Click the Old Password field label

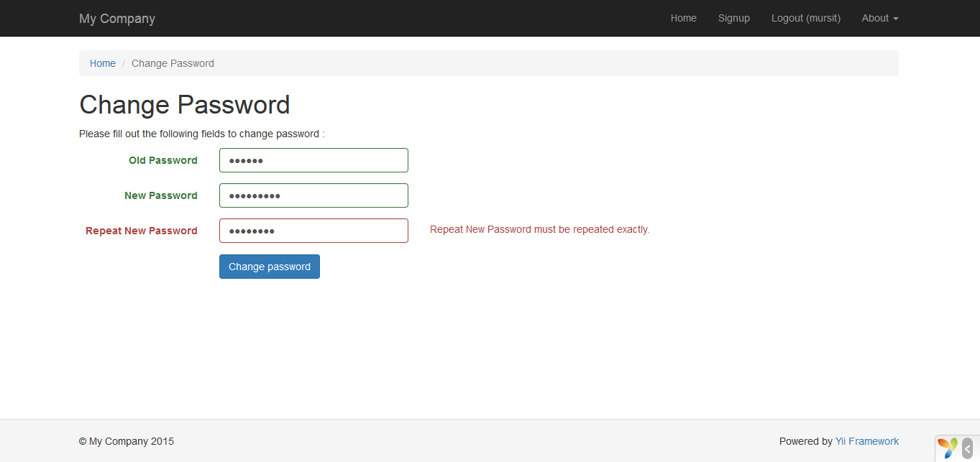tap(162, 160)
